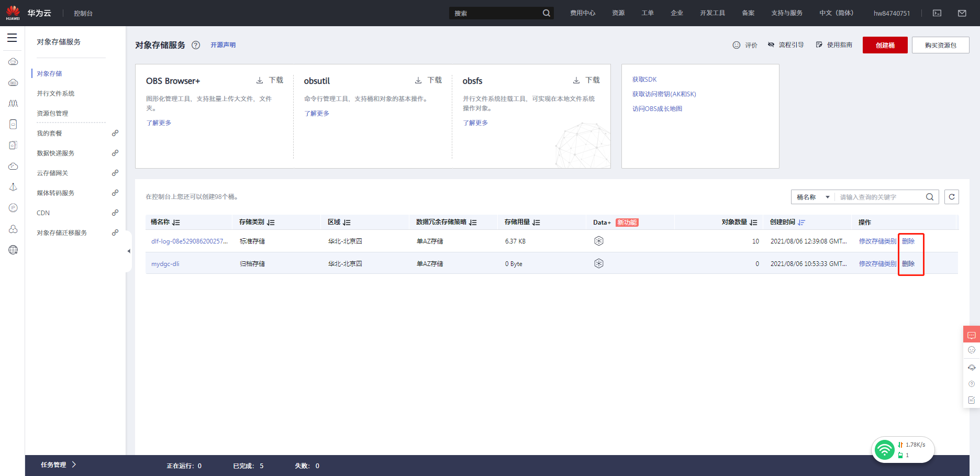This screenshot has width=980, height=476.
Task: Click 评价 to rate the service
Action: pos(745,45)
